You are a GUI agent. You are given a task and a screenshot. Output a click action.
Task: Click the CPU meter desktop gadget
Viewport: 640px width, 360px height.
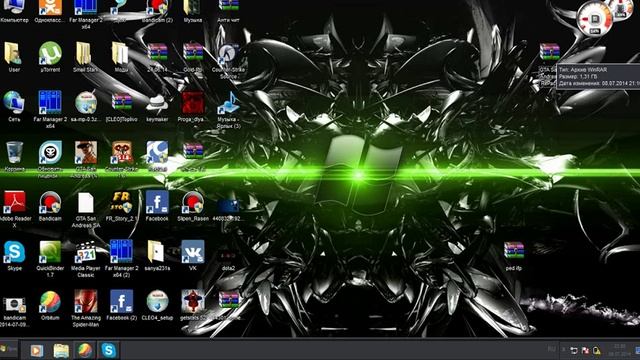click(595, 18)
